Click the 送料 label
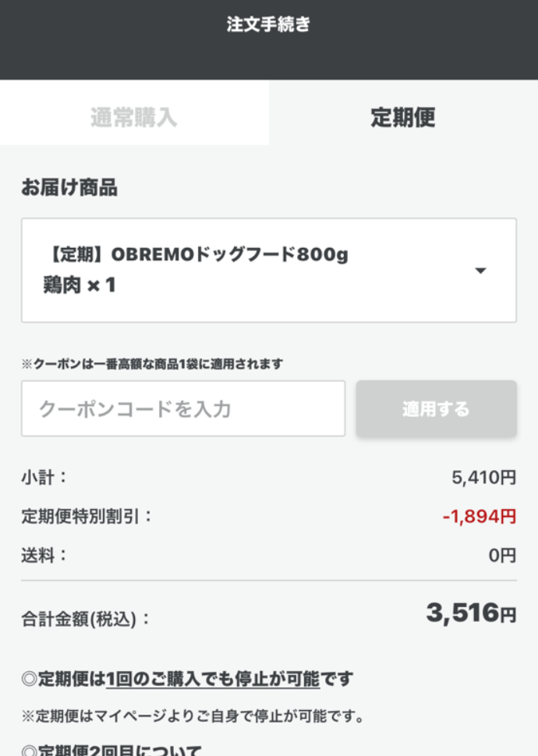The image size is (538, 756). [x=44, y=556]
